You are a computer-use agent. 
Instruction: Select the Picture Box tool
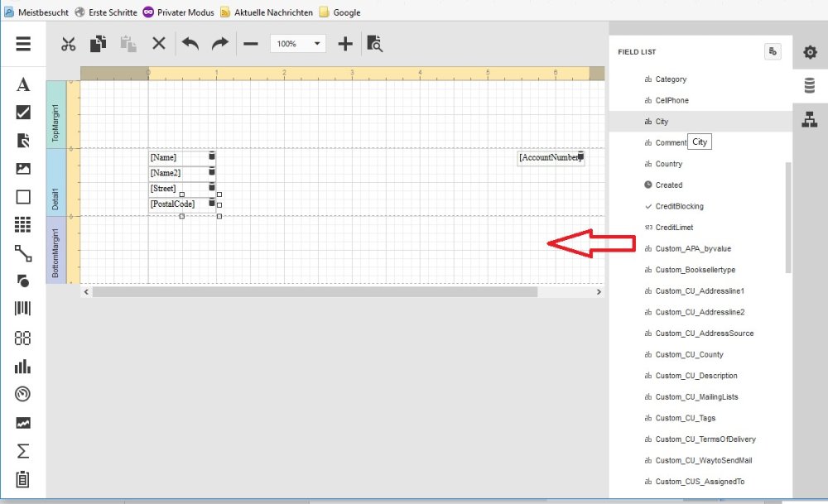coord(22,168)
